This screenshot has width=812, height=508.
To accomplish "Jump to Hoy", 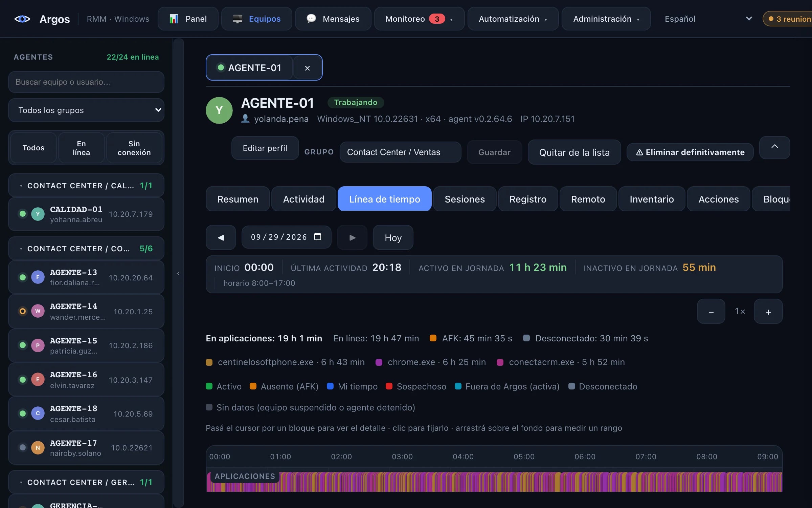I will (393, 237).
